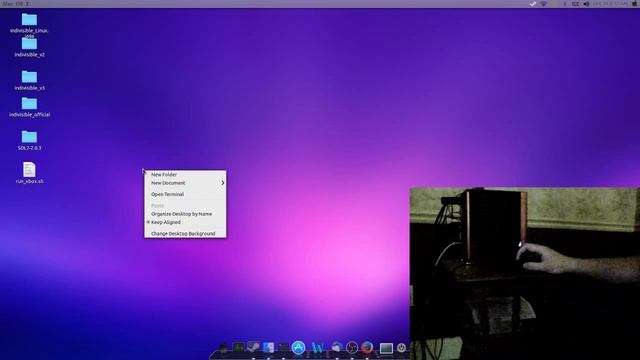Image resolution: width=640 pixels, height=360 pixels.
Task: Click the webcam video overlay
Action: 524,273
